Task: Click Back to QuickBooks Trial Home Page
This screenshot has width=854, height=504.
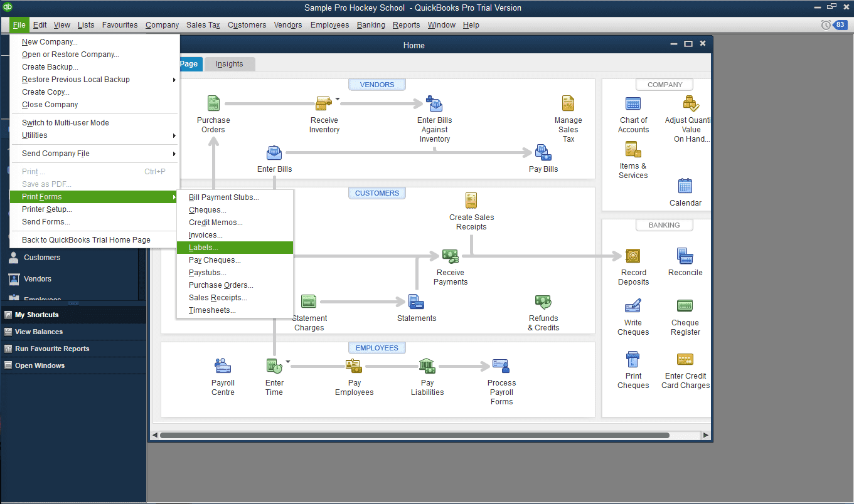Action: (x=95, y=240)
